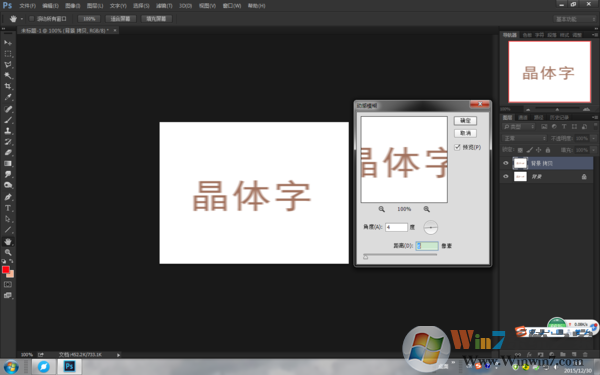
Task: Open the 文件(F) menu
Action: point(28,6)
